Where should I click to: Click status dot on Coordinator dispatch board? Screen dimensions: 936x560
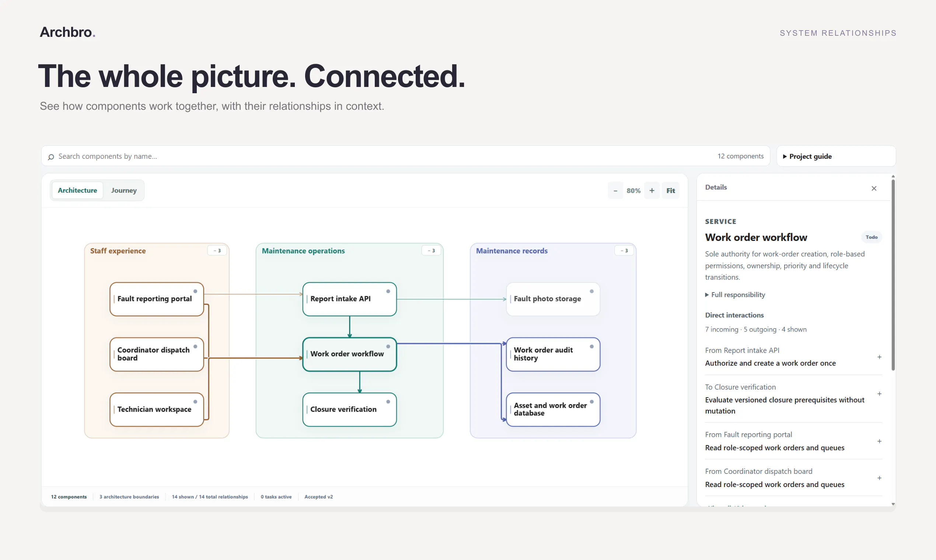[195, 346]
